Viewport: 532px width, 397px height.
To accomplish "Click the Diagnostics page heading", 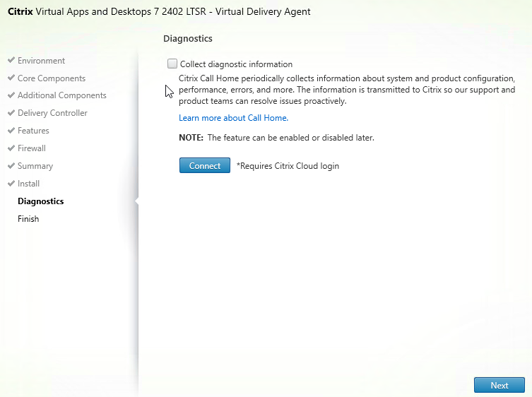I will pos(188,39).
